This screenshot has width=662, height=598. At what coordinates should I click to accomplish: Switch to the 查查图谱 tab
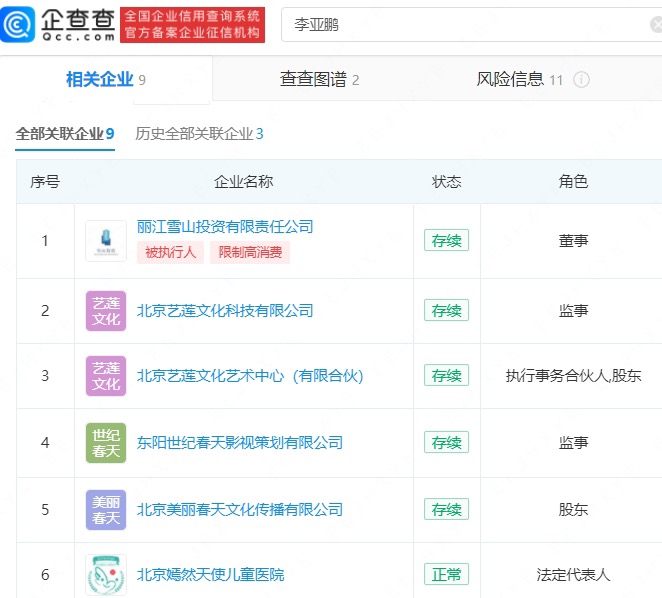320,79
